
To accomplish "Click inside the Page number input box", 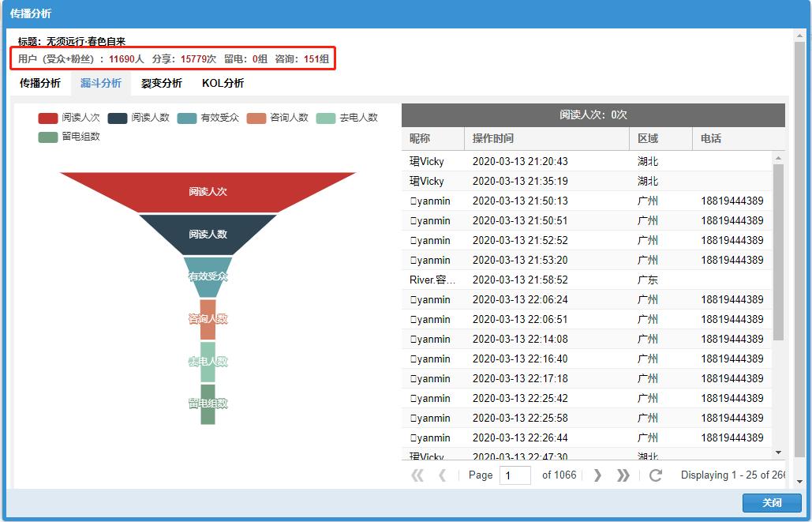I will (x=515, y=475).
